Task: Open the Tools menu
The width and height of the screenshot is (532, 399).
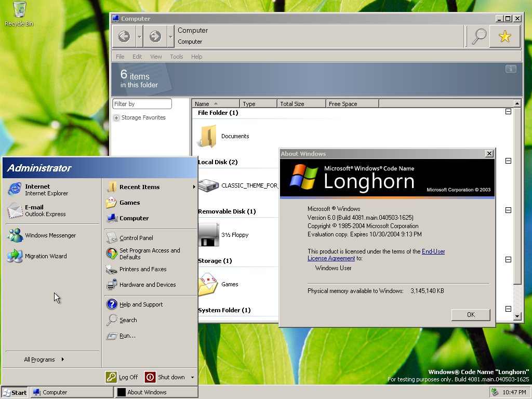Action: 176,57
